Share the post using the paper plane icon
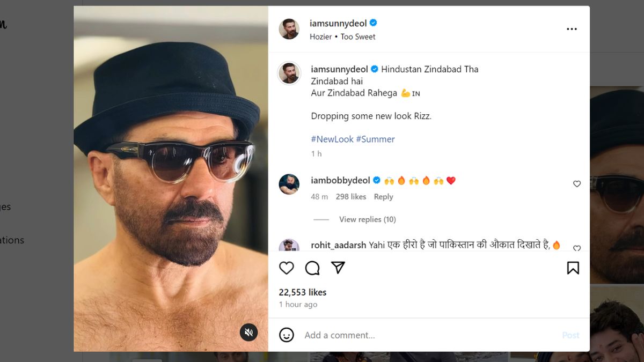This screenshot has width=644, height=362. coord(338,268)
